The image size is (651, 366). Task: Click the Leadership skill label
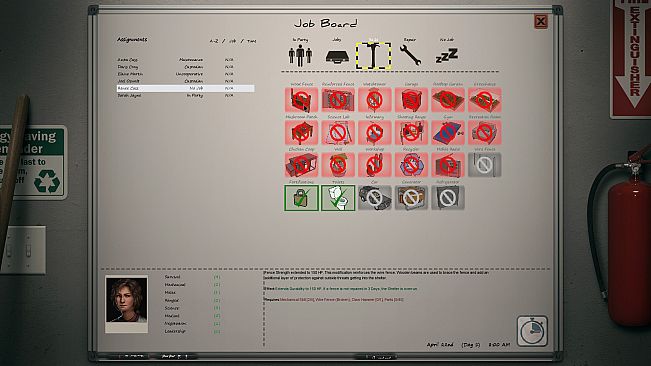(175, 331)
